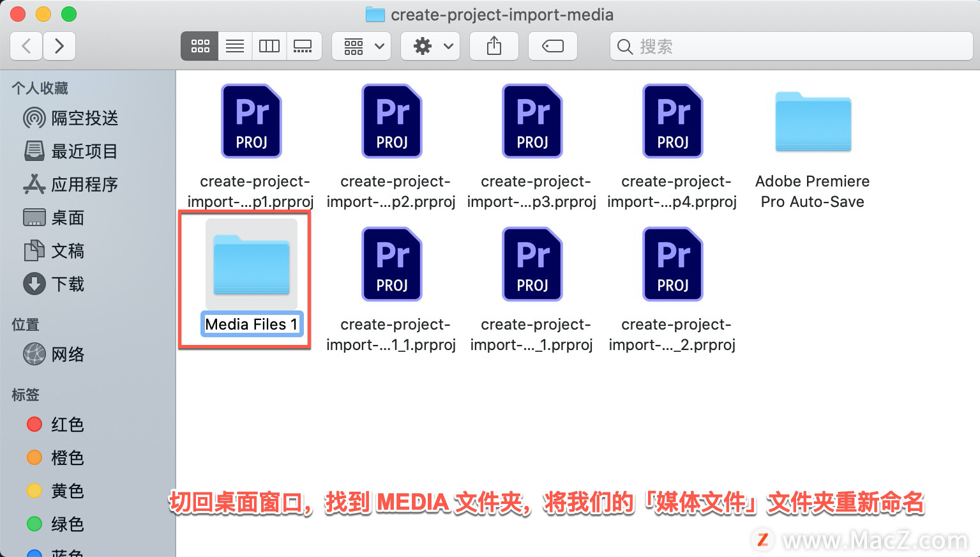Click the Share toolbar button
The width and height of the screenshot is (980, 557).
494,46
